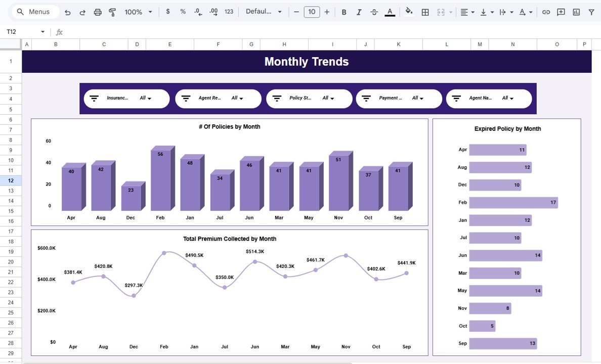Viewport: 601px width, 364px height.
Task: Toggle bold formatting
Action: point(344,11)
